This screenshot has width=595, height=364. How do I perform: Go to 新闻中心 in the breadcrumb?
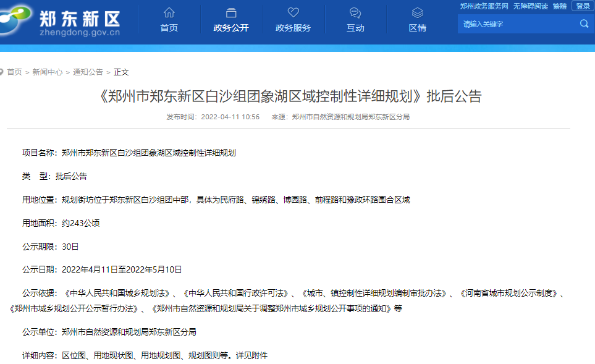(48, 72)
